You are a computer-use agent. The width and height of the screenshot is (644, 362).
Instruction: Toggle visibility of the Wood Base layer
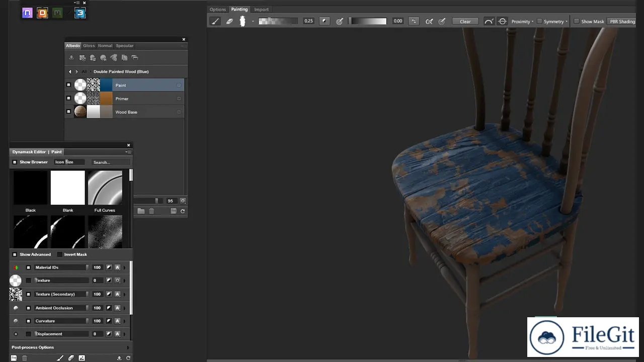pyautogui.click(x=68, y=112)
